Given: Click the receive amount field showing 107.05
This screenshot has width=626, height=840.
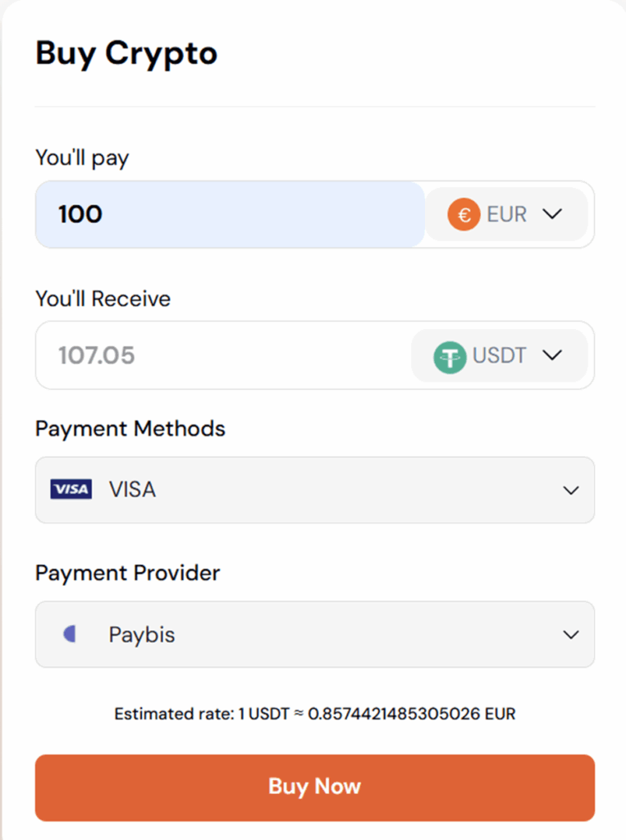Looking at the screenshot, I should pyautogui.click(x=222, y=356).
